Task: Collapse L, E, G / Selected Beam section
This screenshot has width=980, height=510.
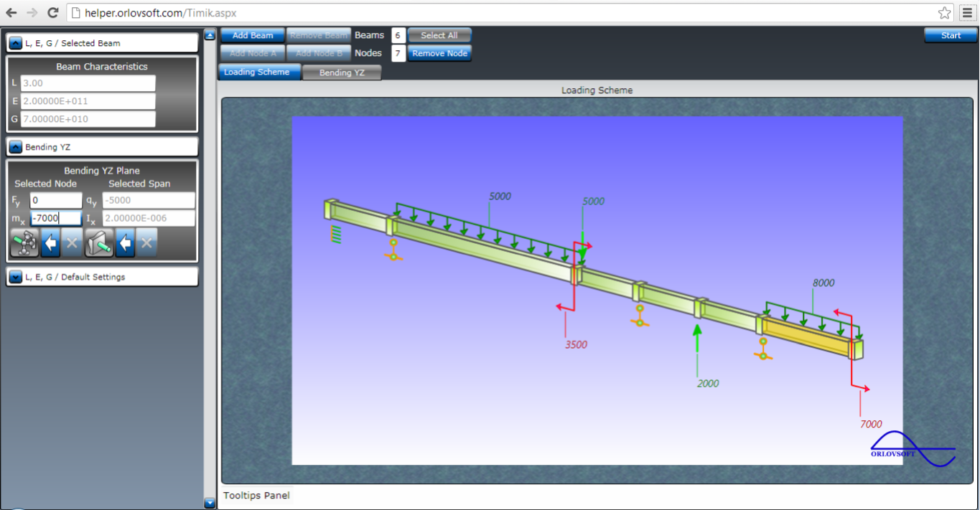Action: pos(16,43)
